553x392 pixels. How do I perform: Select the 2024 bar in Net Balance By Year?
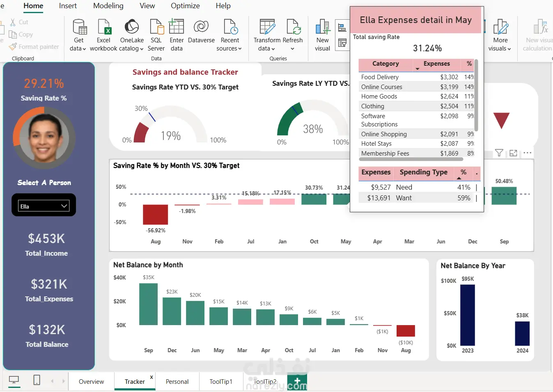[522, 333]
